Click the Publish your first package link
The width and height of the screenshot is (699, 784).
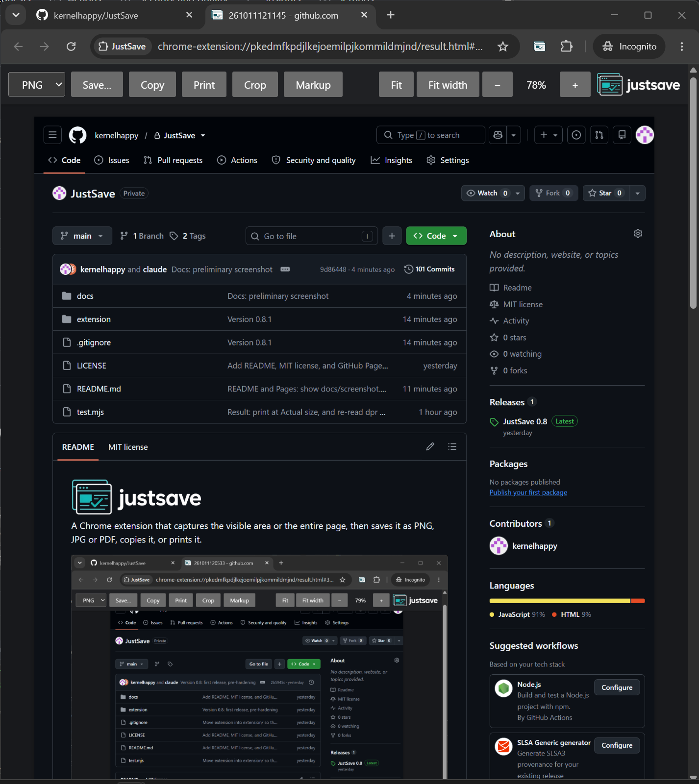(528, 492)
